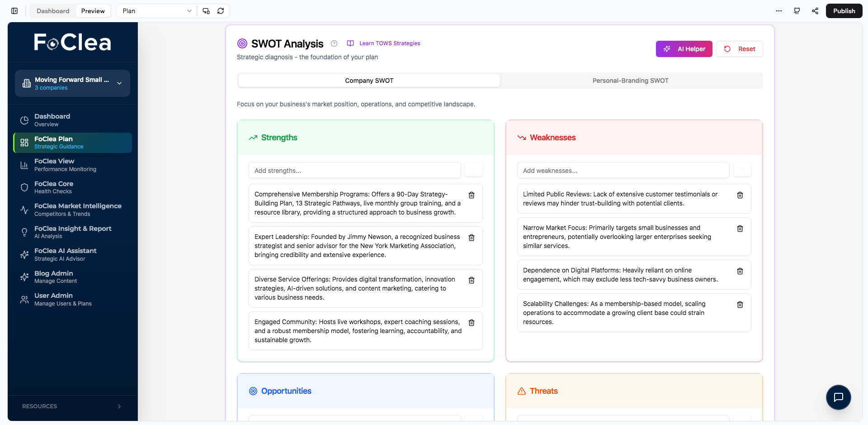Open the more options ellipsis menu
The height and width of the screenshot is (425, 868).
coord(778,11)
